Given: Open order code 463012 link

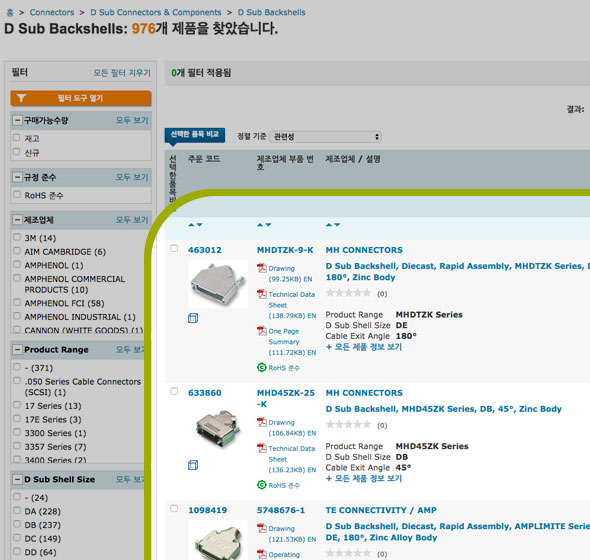Looking at the screenshot, I should [205, 250].
